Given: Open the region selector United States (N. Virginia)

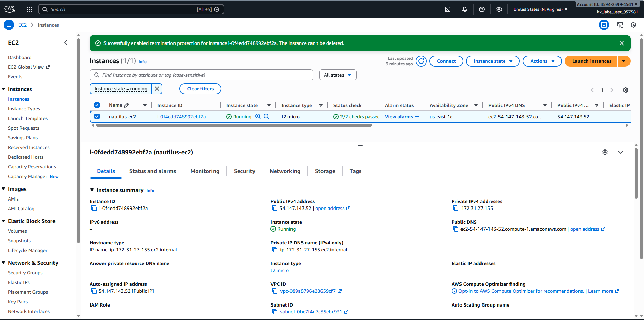Looking at the screenshot, I should (x=540, y=9).
